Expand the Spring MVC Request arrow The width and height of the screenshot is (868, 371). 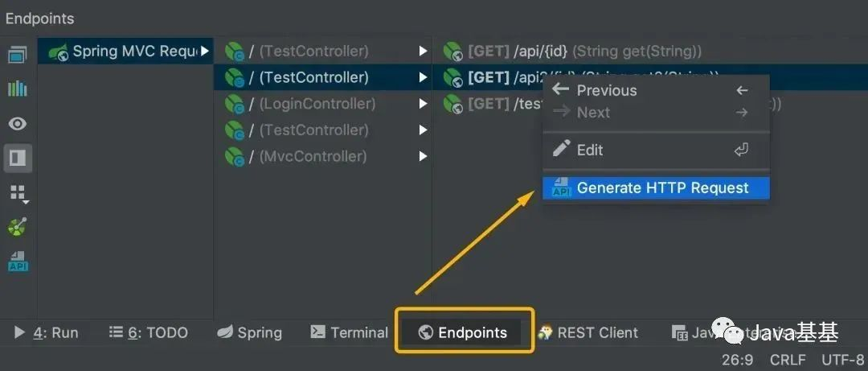click(205, 52)
